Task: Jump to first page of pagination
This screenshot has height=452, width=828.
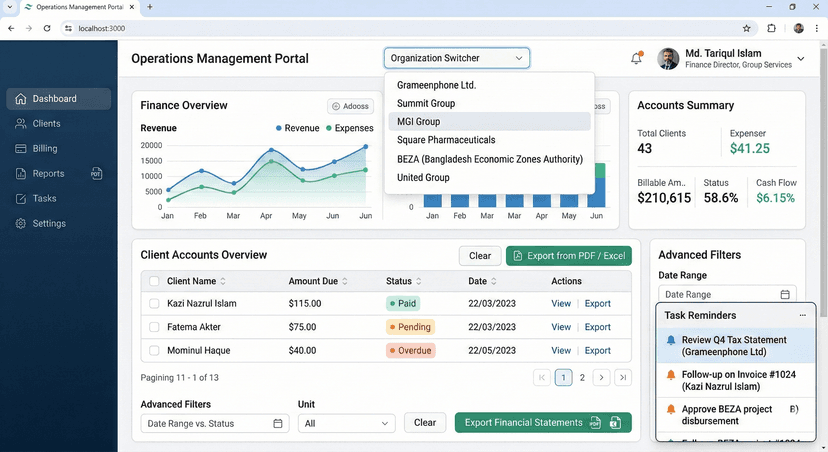Action: [x=542, y=377]
